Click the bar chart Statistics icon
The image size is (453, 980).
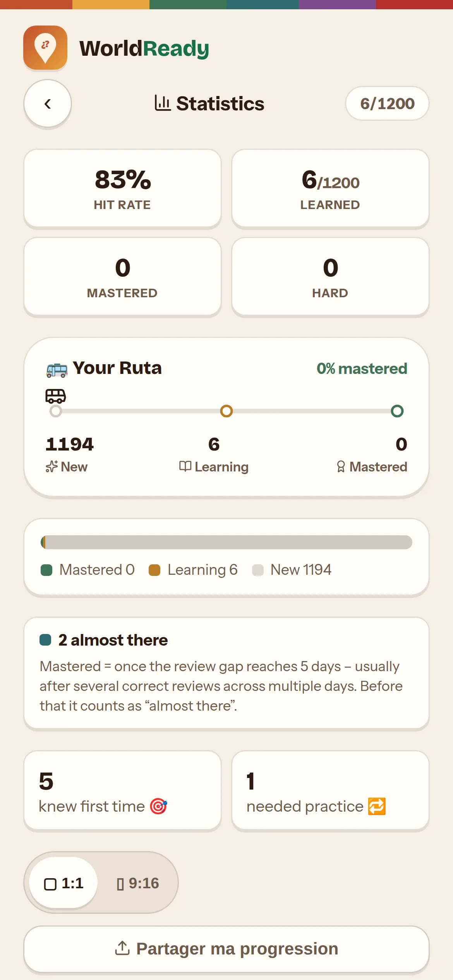pos(163,103)
